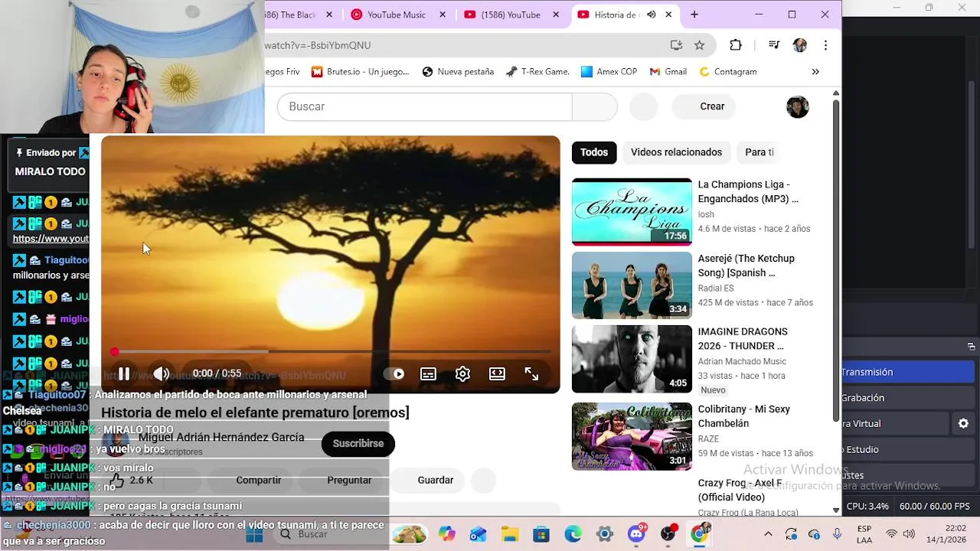Expand hidden system tray icons

click(x=768, y=534)
